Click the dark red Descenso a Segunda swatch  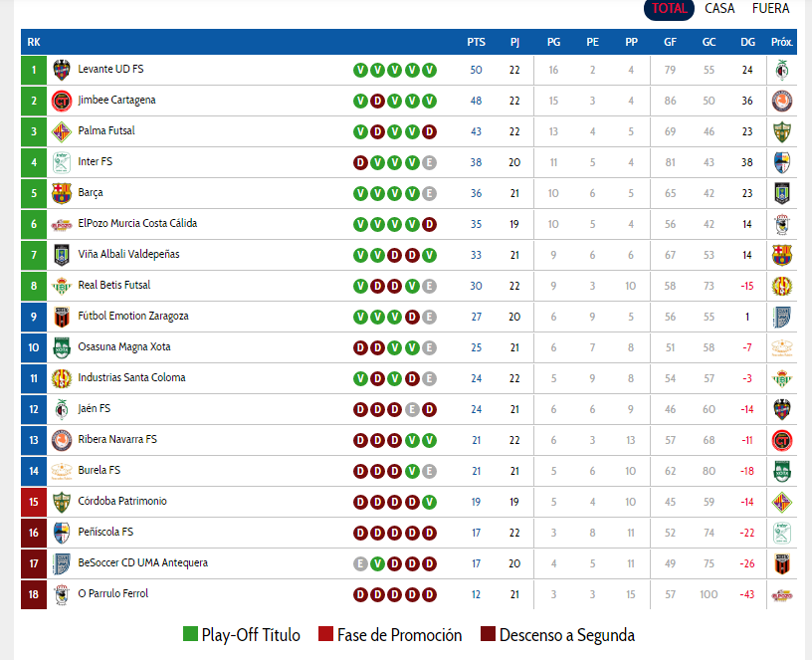point(488,635)
